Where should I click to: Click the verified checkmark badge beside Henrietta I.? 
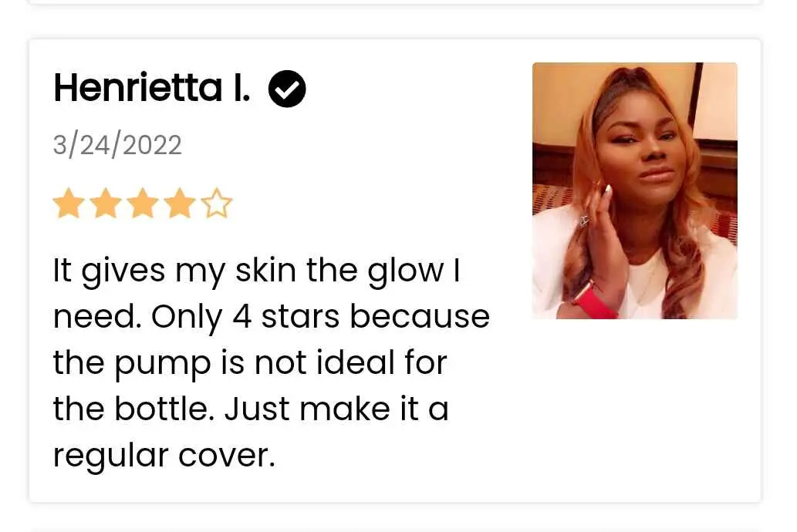click(287, 89)
